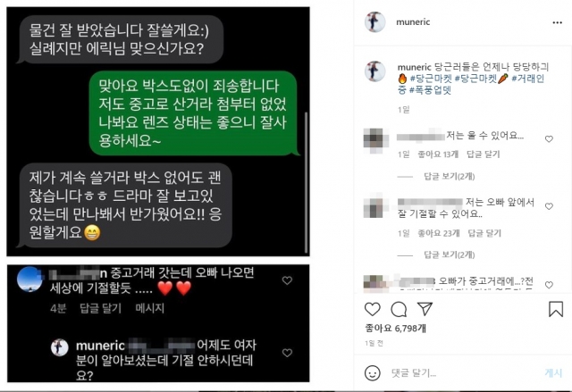This screenshot has width=572, height=392.
Task: Open the three-dot more options menu
Action: [557, 22]
